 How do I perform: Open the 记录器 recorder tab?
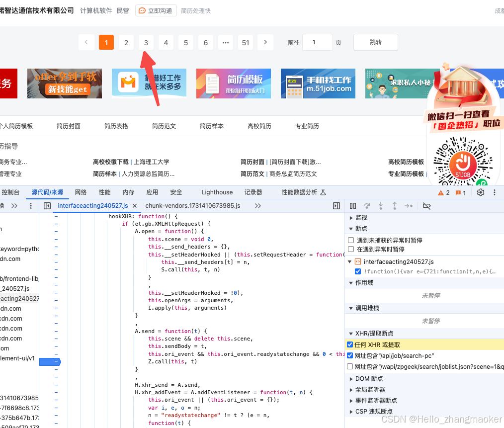click(x=253, y=192)
